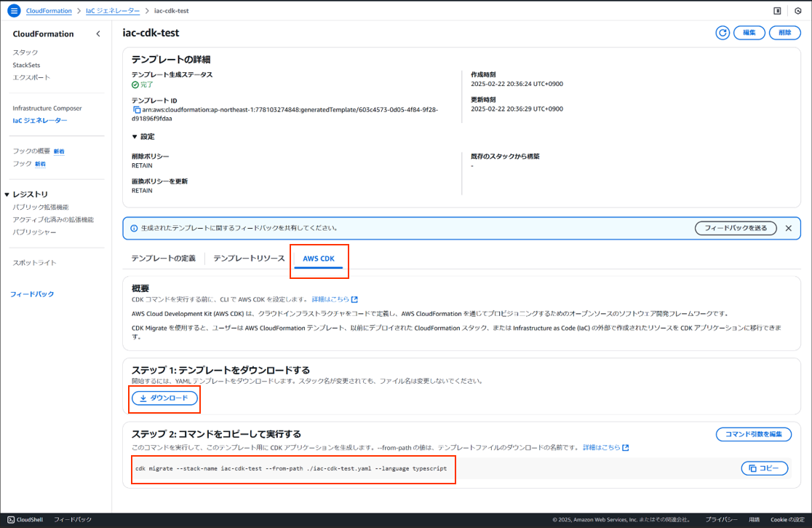Screen dimensions: 812x528
Task: Toggle the info side panel icon top right
Action: pyautogui.click(x=777, y=10)
